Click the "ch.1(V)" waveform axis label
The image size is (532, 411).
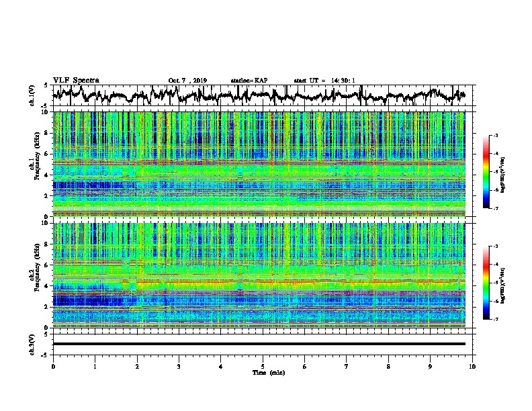(32, 95)
